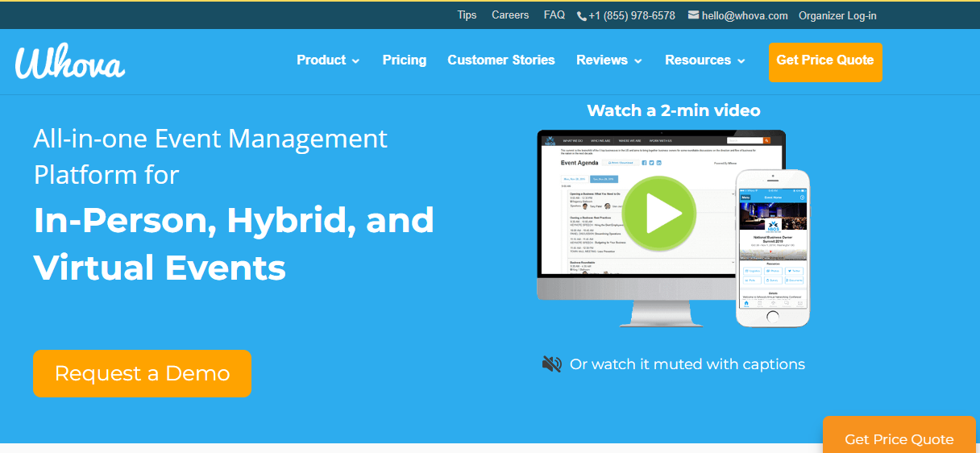980x453 pixels.
Task: Click the smartphone app mockup image
Action: click(x=772, y=247)
